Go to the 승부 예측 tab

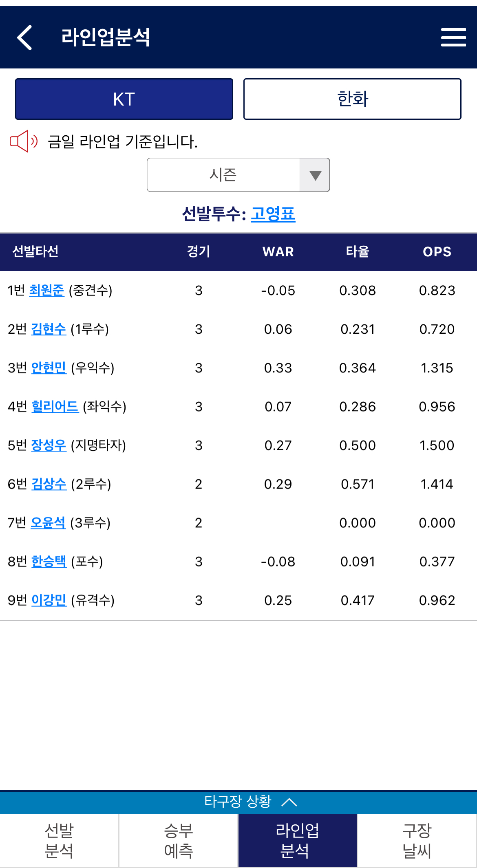[x=179, y=840]
